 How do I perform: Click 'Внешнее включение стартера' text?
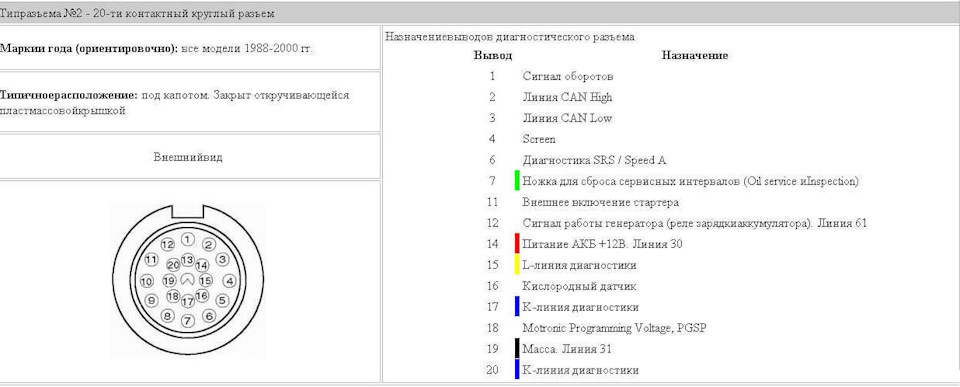coord(601,202)
